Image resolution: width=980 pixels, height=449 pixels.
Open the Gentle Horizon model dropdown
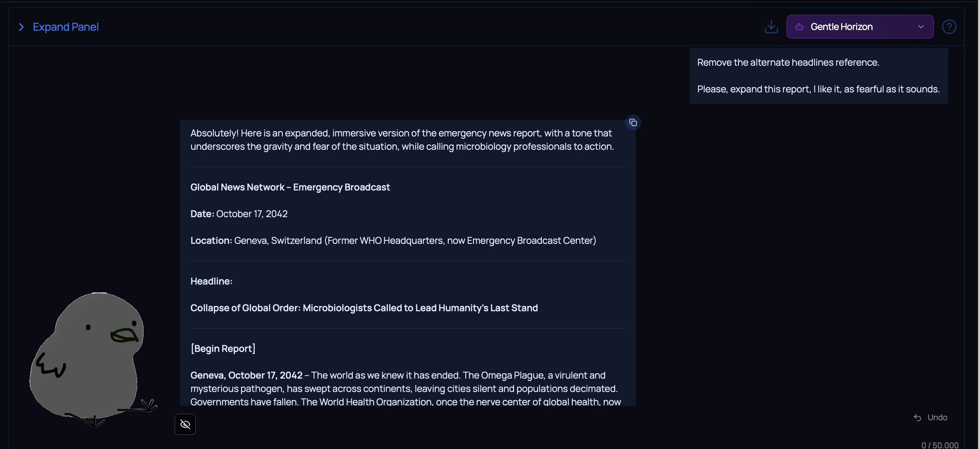tap(859, 27)
